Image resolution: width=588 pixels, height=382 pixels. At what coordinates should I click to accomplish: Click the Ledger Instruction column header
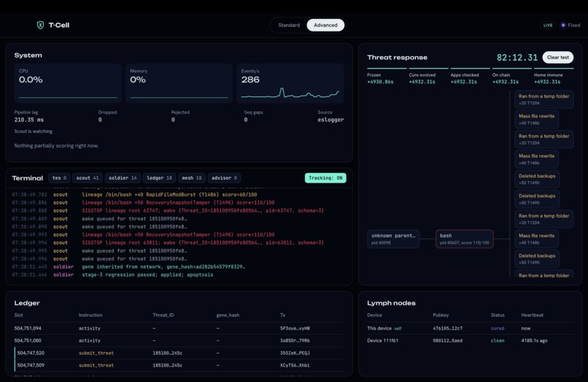[90, 315]
